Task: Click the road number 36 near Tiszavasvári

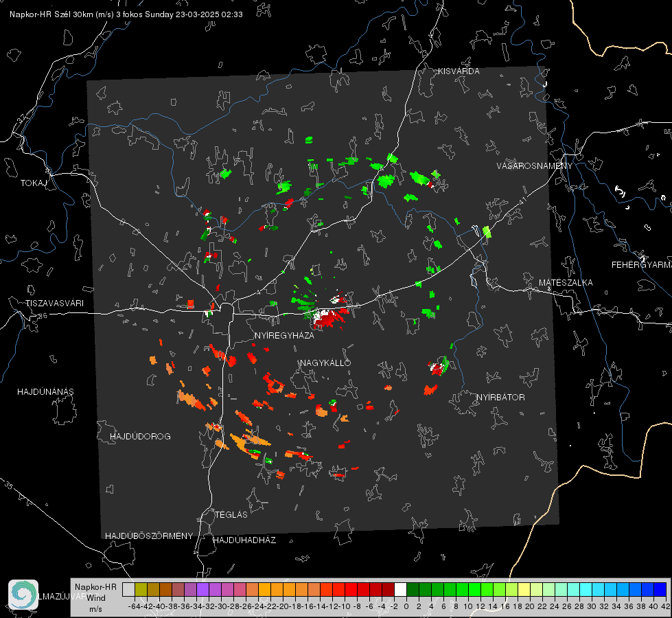Action: 43,316
